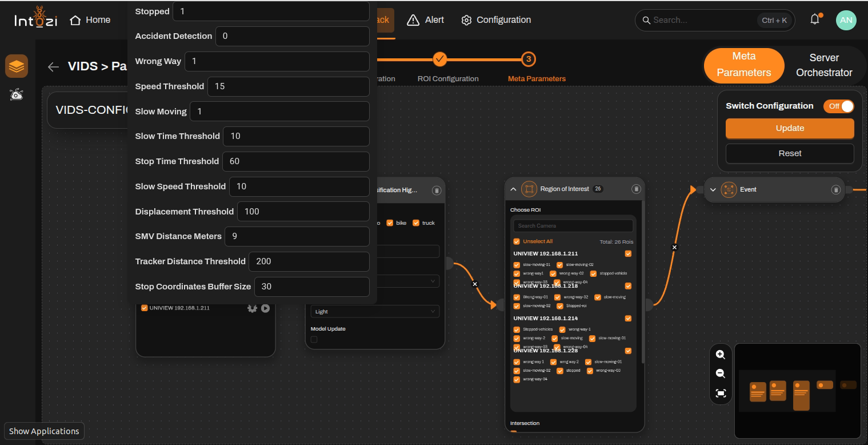Check the Model Update checkbox
The width and height of the screenshot is (868, 445).
coord(314,340)
